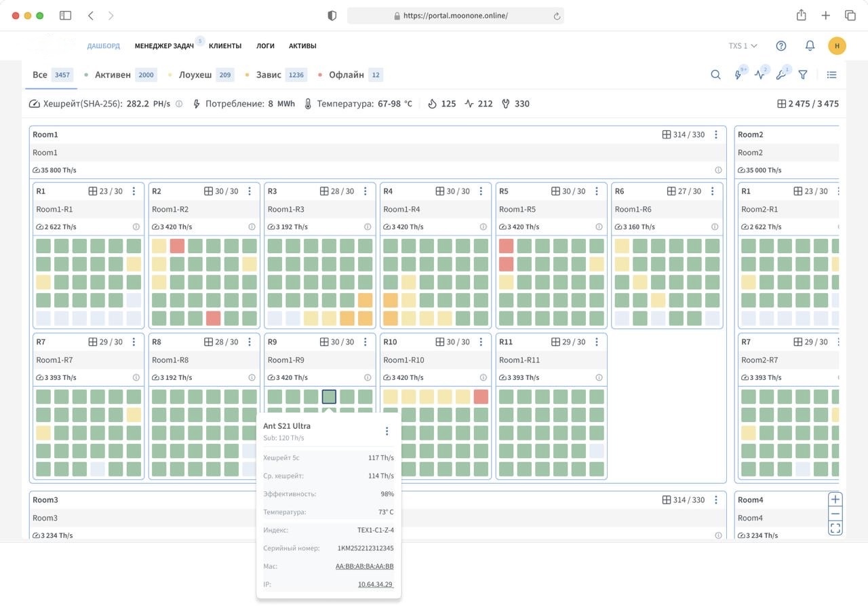Viewport: 868px width, 606px height.
Task: Click the MAC address link AA:BB:AB:BA:AA:BB
Action: [364, 566]
